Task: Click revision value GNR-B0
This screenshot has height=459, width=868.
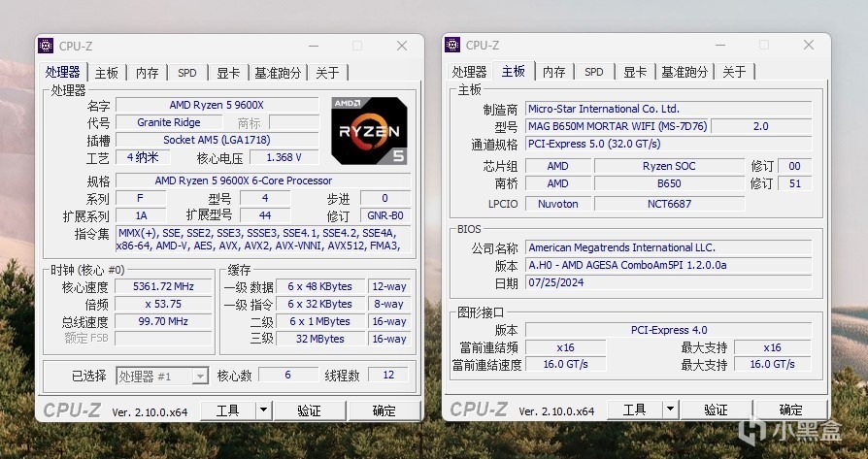Action: (x=385, y=215)
